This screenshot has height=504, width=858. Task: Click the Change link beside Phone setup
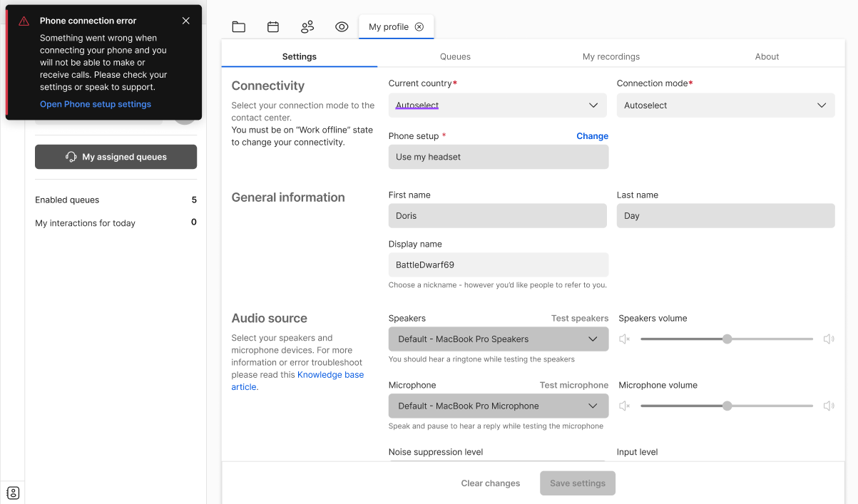[592, 135]
